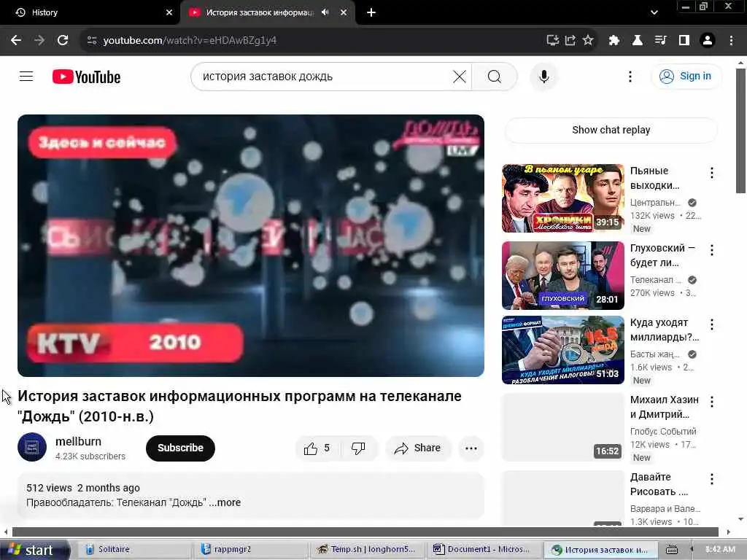Open the mellburn channel name link

click(78, 441)
